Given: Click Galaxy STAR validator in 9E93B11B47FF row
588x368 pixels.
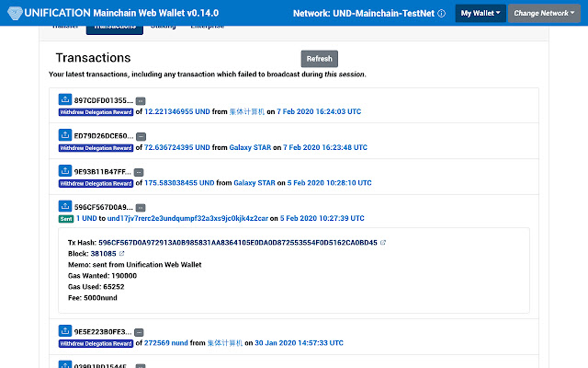Looking at the screenshot, I should click(x=254, y=183).
